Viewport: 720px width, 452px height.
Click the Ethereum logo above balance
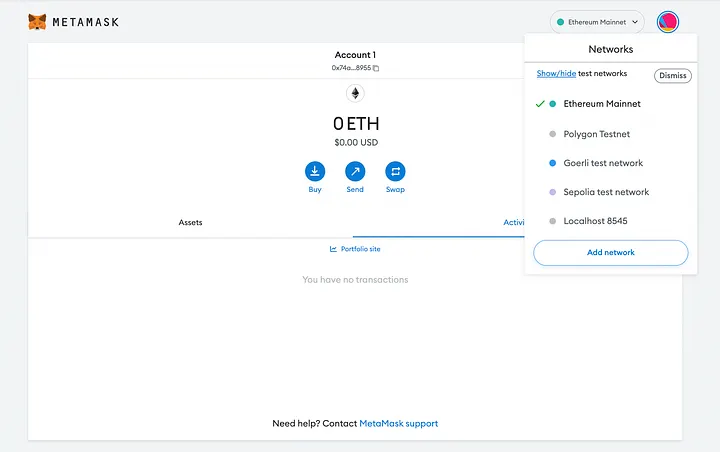click(355, 94)
